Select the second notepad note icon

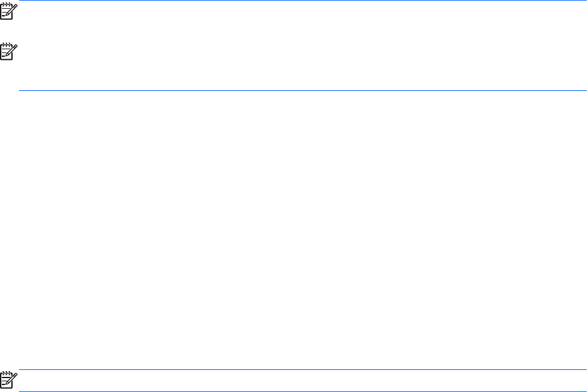point(9,51)
